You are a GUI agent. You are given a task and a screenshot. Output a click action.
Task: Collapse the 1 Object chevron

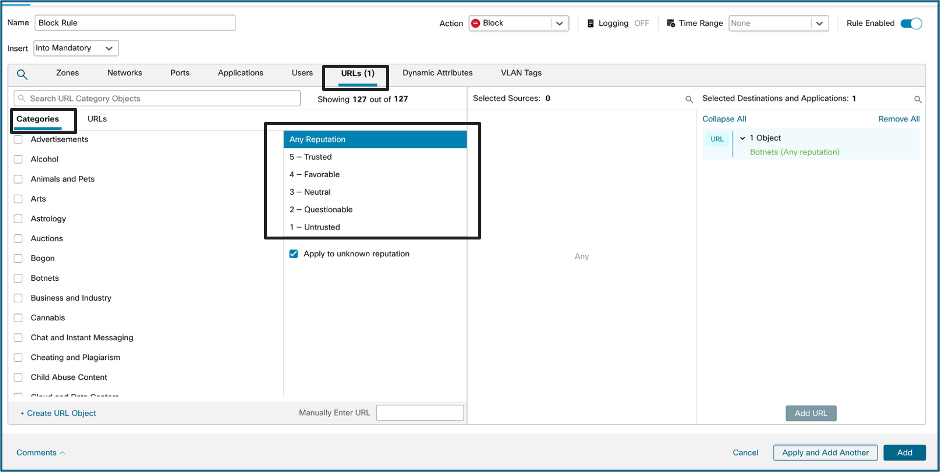pos(742,139)
